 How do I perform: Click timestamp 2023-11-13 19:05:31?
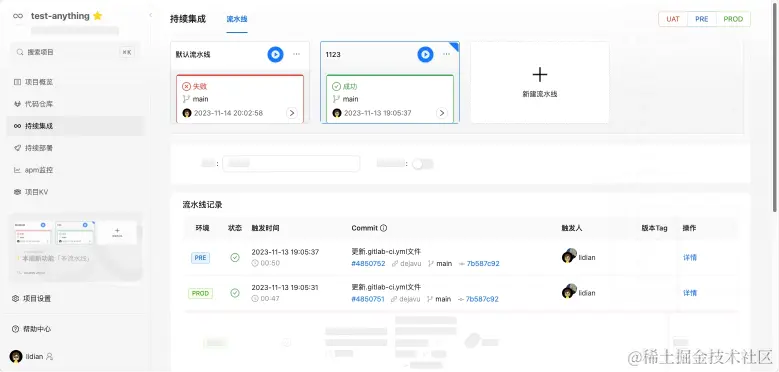[285, 288]
